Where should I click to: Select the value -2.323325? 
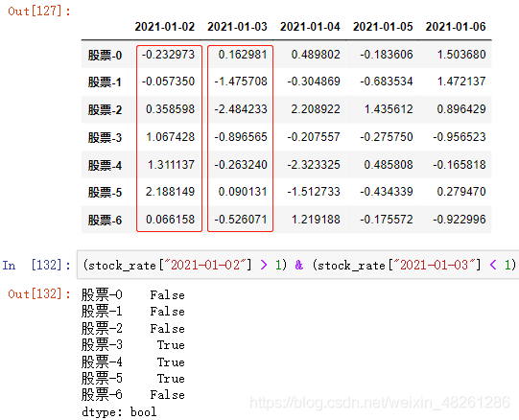(314, 165)
